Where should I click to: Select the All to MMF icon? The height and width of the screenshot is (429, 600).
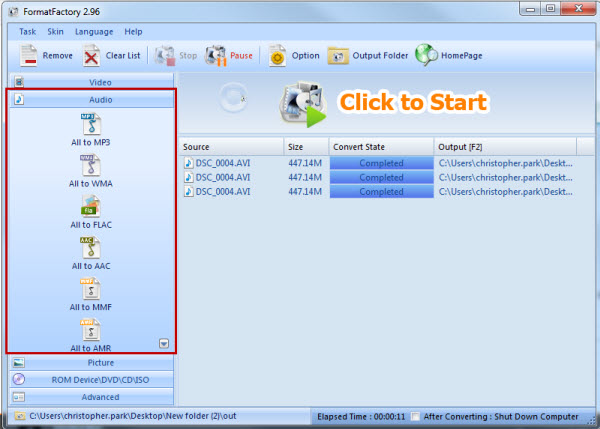[x=90, y=288]
